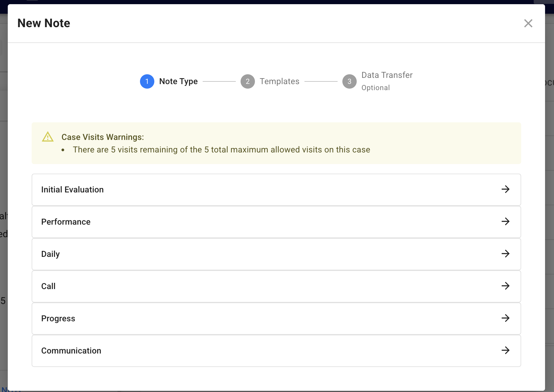Choose Initial Evaluation note type
Screen dimensions: 554x392
pyautogui.click(x=72, y=190)
